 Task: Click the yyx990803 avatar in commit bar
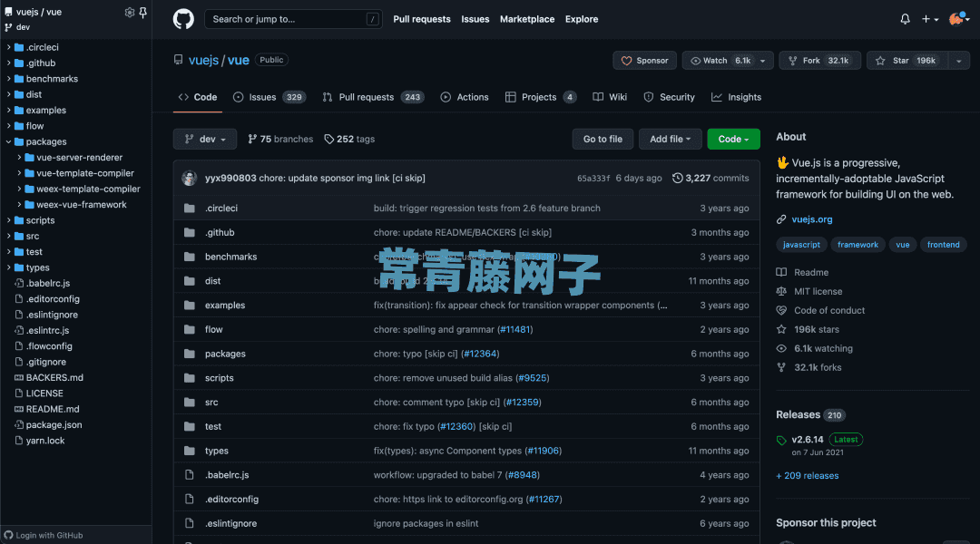(x=190, y=178)
